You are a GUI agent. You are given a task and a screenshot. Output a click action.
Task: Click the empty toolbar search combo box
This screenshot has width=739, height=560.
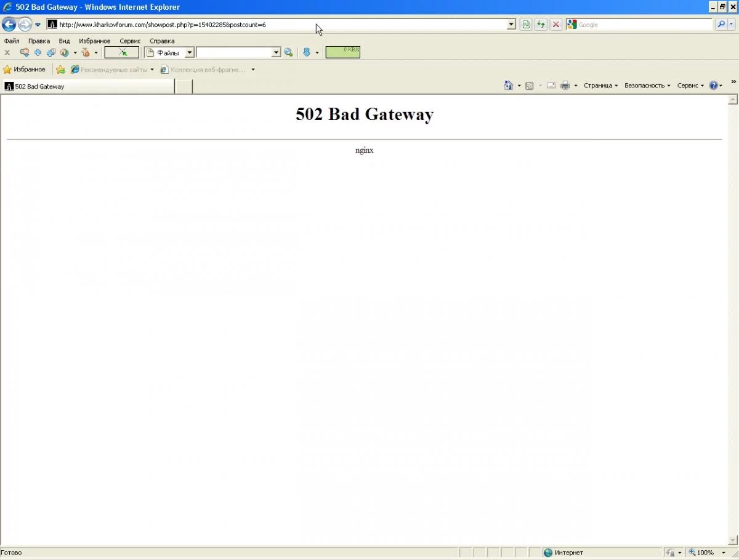coord(238,53)
